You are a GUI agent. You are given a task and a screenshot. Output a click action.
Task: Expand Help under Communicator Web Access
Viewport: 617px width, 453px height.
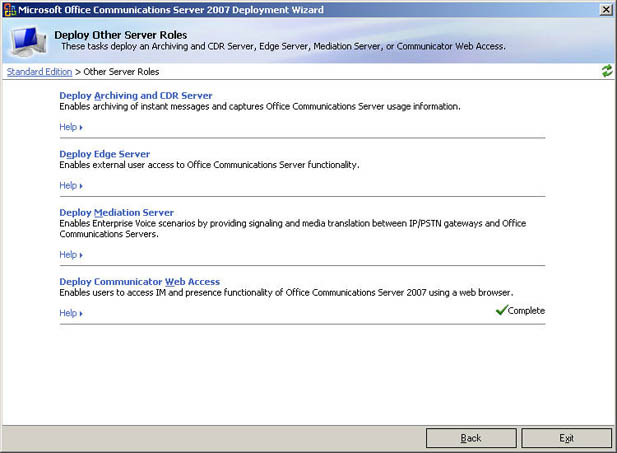[70, 314]
